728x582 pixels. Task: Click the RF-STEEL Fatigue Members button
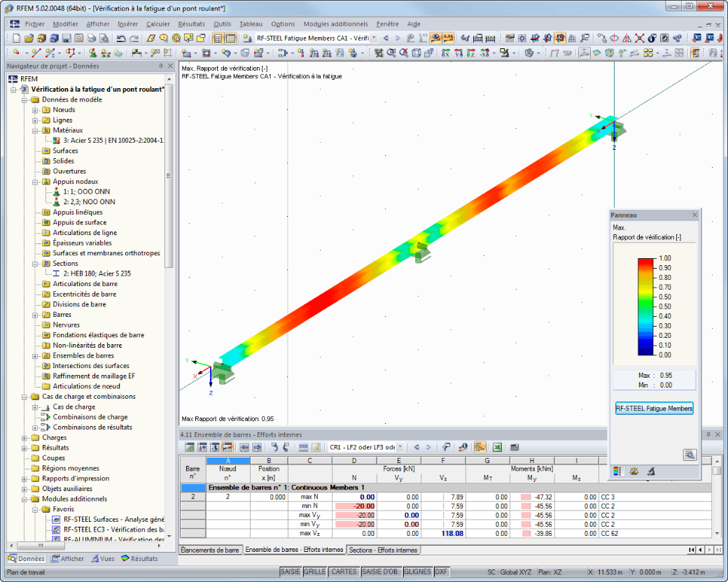[x=654, y=409]
